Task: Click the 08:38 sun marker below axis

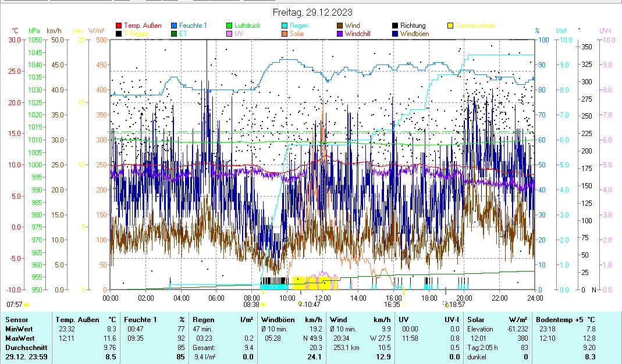Action: (263, 304)
